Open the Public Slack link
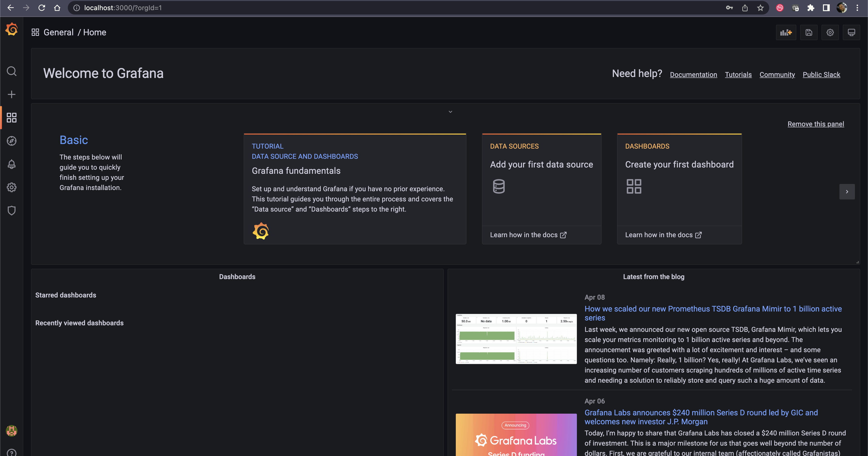The width and height of the screenshot is (868, 456). click(x=821, y=75)
